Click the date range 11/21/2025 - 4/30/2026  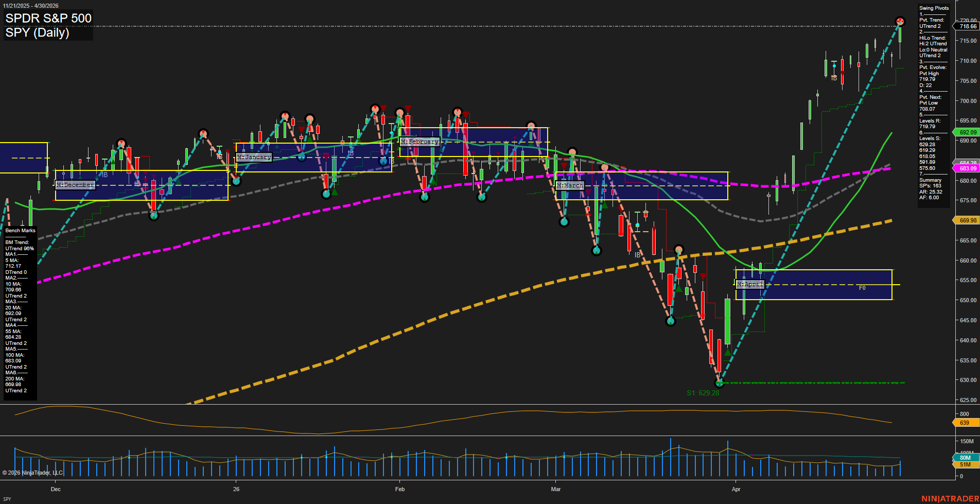[31, 6]
